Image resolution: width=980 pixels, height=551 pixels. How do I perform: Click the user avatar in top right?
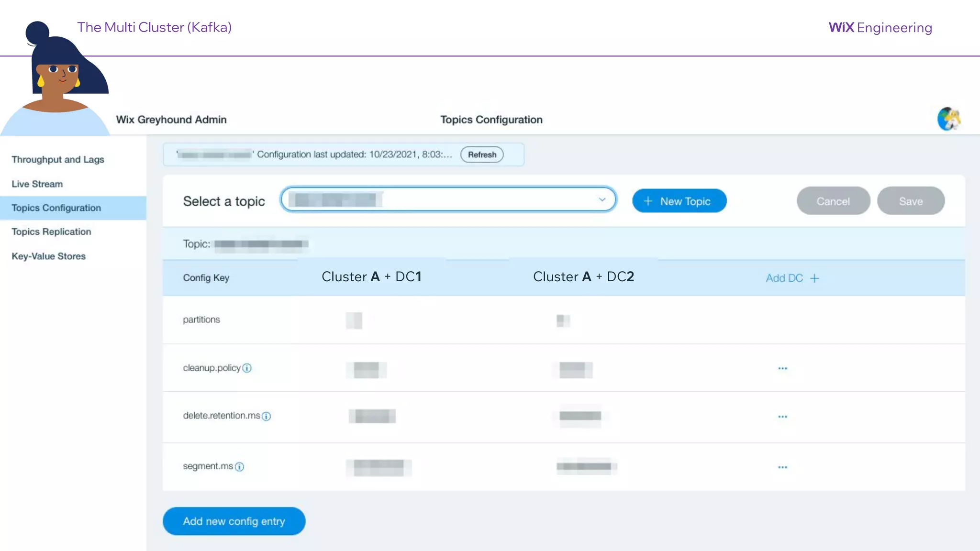point(949,119)
